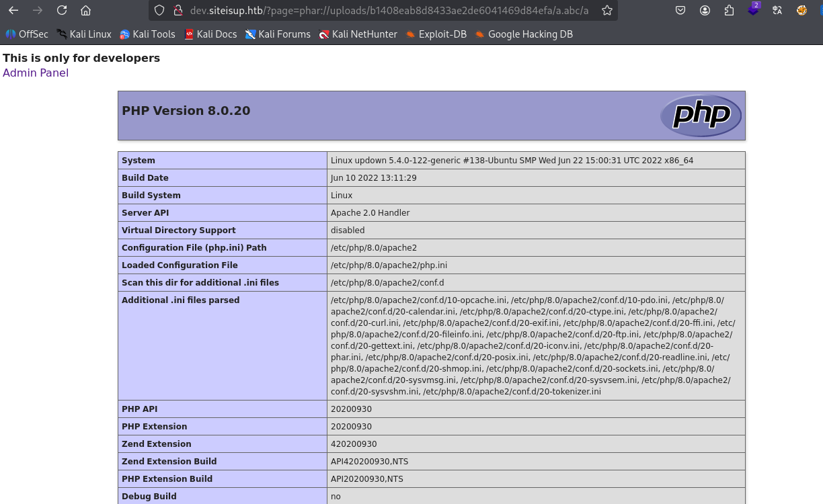The height and width of the screenshot is (504, 823).
Task: Click the shield tracking protection icon
Action: coord(159,10)
